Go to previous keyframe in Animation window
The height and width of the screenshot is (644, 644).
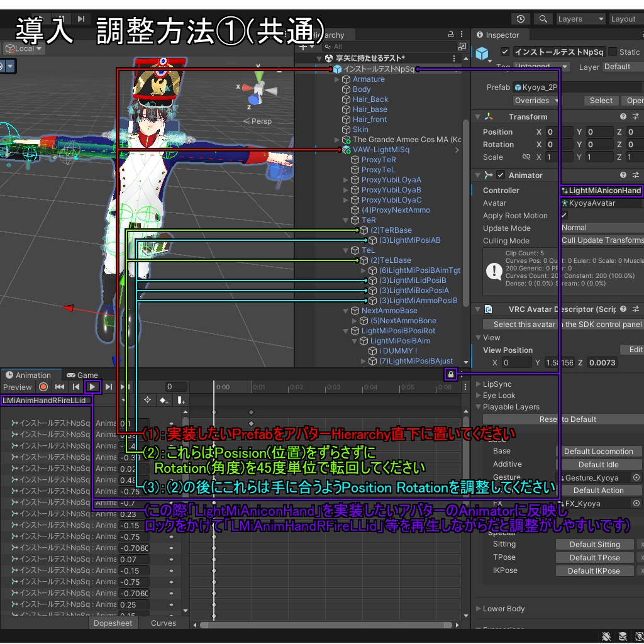coord(76,387)
